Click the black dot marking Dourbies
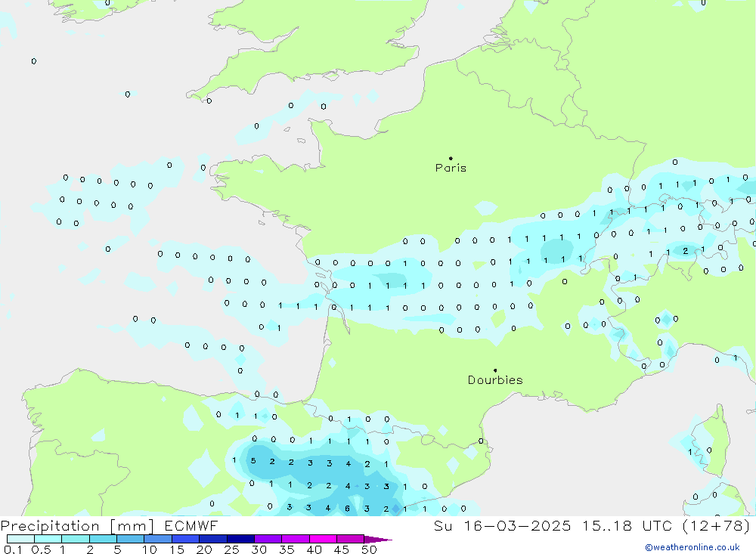This screenshot has width=756, height=554. coord(495,370)
